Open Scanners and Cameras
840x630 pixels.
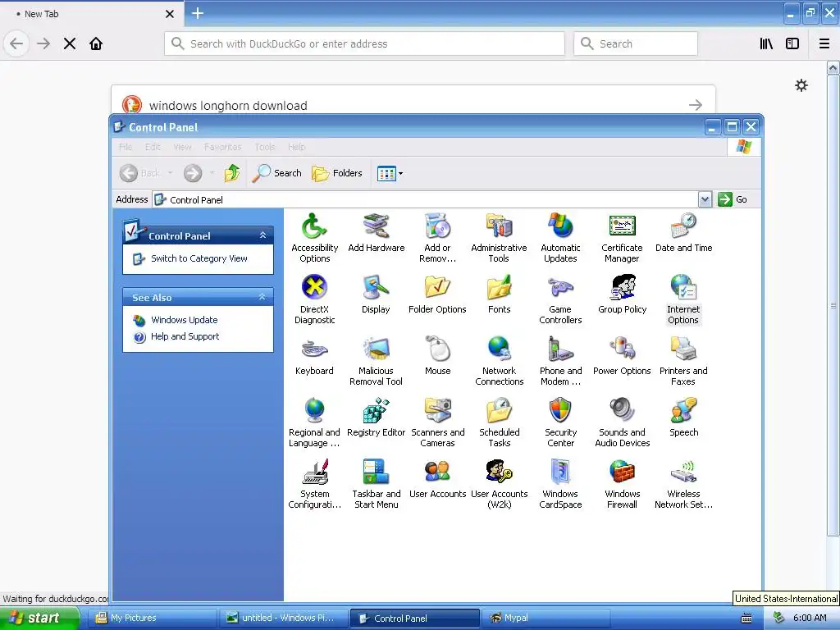[438, 422]
